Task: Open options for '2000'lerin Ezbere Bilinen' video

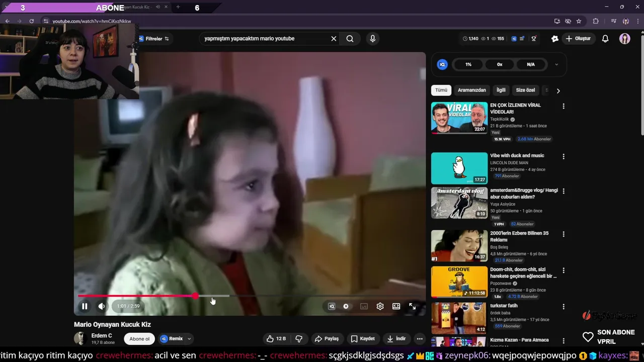Action: pos(563,234)
